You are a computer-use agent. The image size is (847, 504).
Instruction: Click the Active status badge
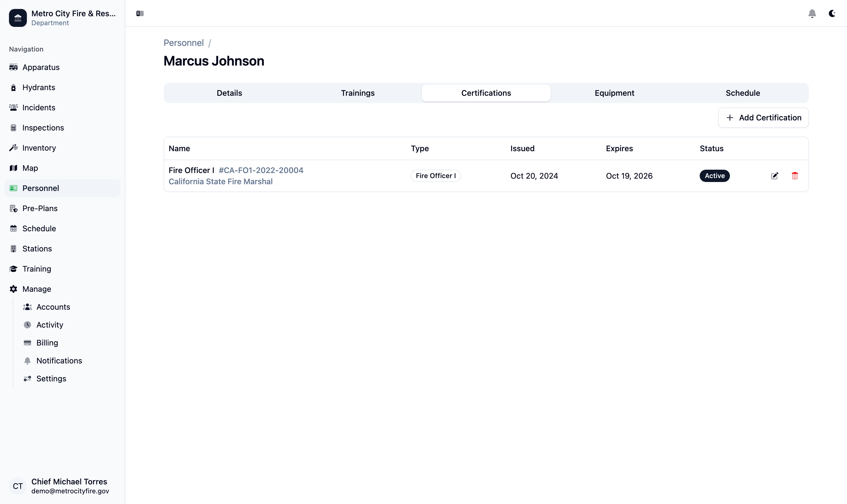pyautogui.click(x=715, y=176)
